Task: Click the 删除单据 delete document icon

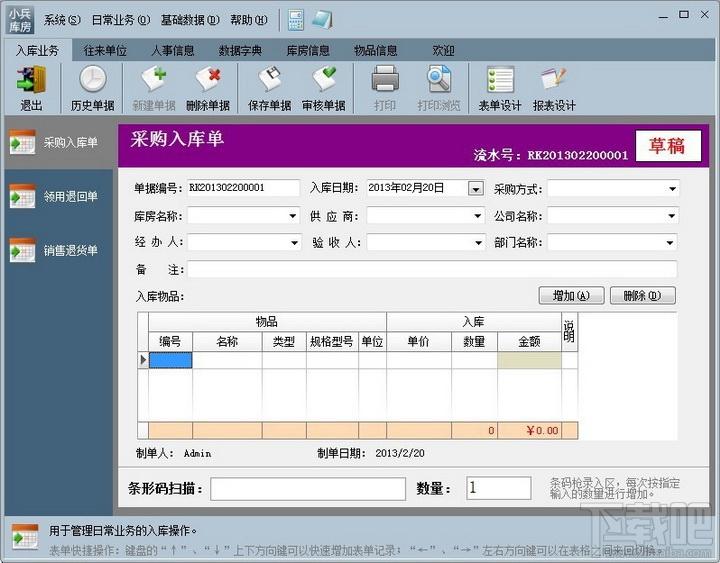Action: click(208, 79)
